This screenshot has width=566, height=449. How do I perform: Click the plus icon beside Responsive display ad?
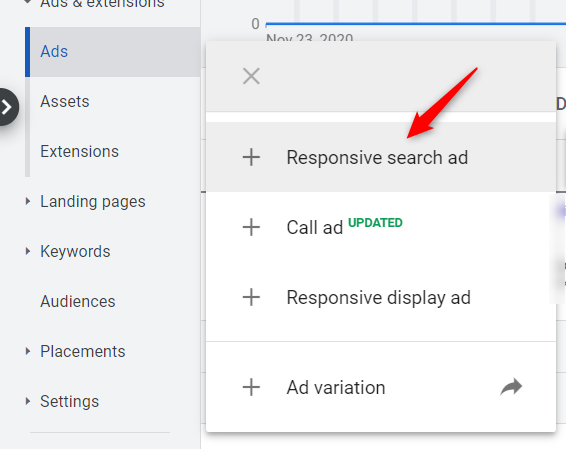[251, 297]
